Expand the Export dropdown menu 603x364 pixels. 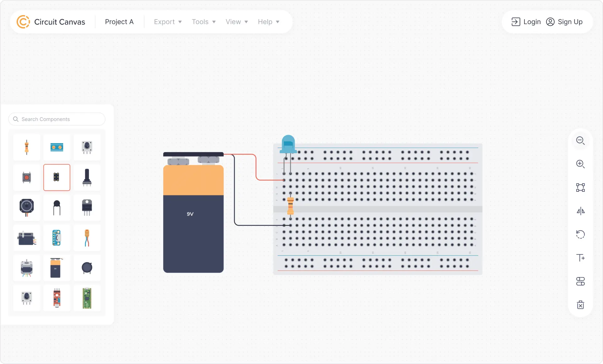click(168, 22)
